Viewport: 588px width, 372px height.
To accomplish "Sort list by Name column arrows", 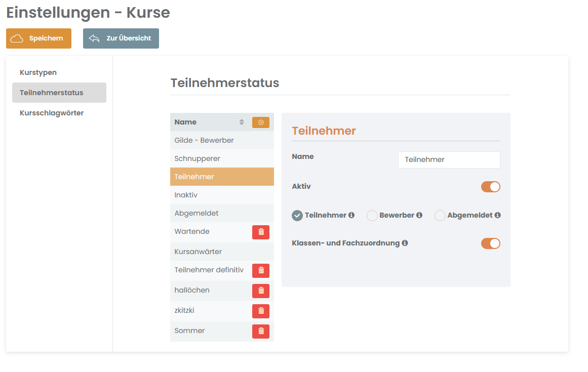I will coord(242,122).
